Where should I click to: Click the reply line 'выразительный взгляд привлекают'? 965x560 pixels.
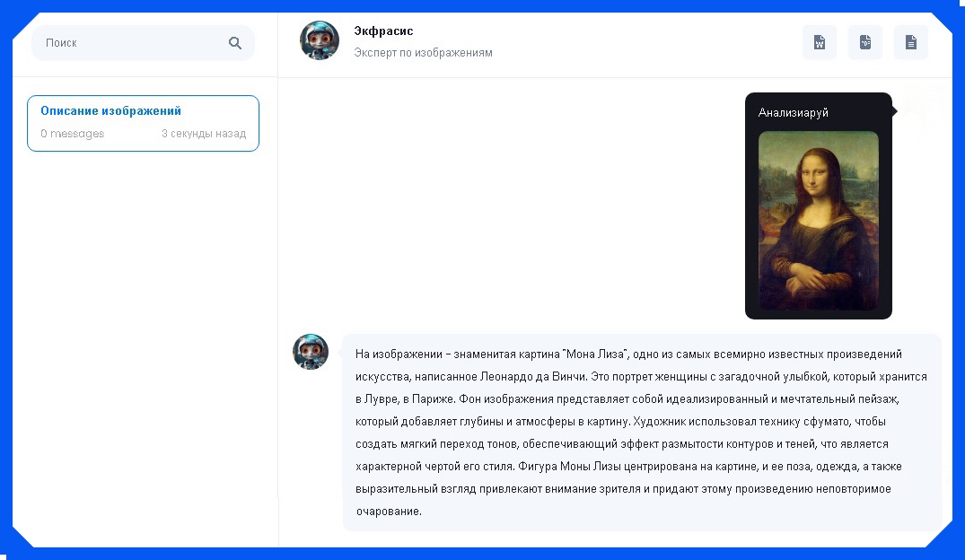coord(623,488)
